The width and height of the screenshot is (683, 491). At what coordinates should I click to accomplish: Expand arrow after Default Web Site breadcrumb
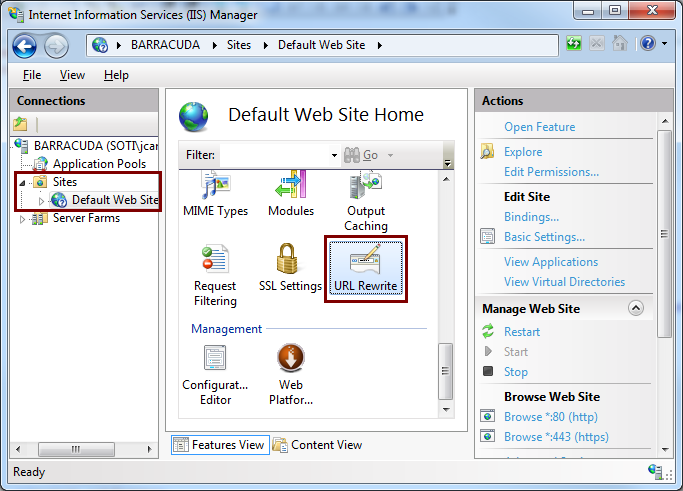tap(380, 45)
